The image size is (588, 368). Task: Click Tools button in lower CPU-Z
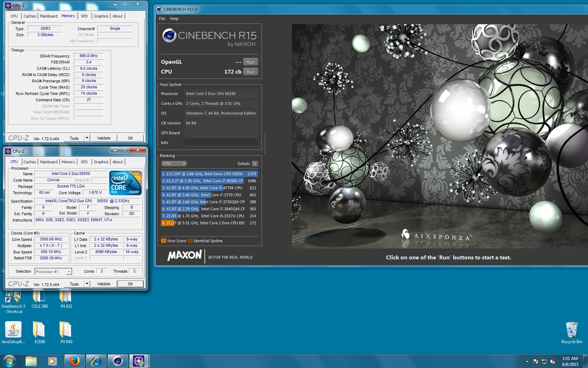tap(74, 284)
